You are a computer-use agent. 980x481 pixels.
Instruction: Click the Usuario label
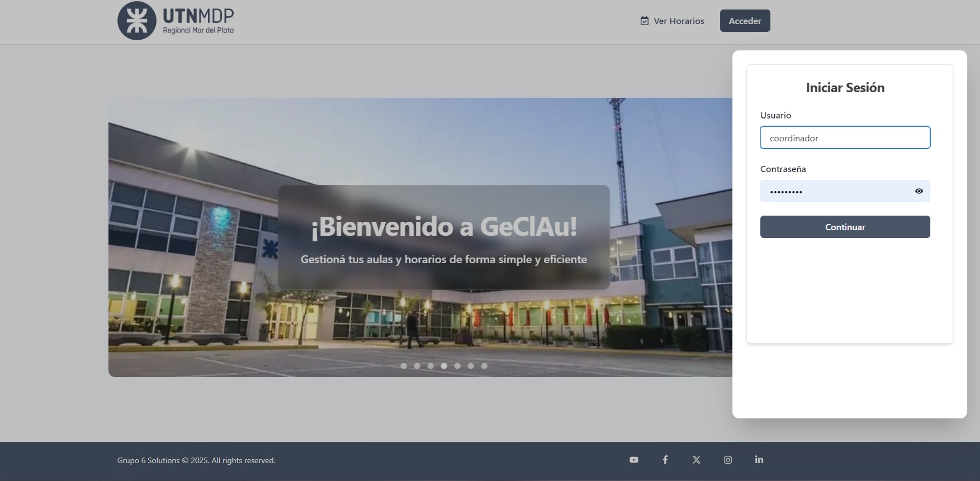(775, 115)
